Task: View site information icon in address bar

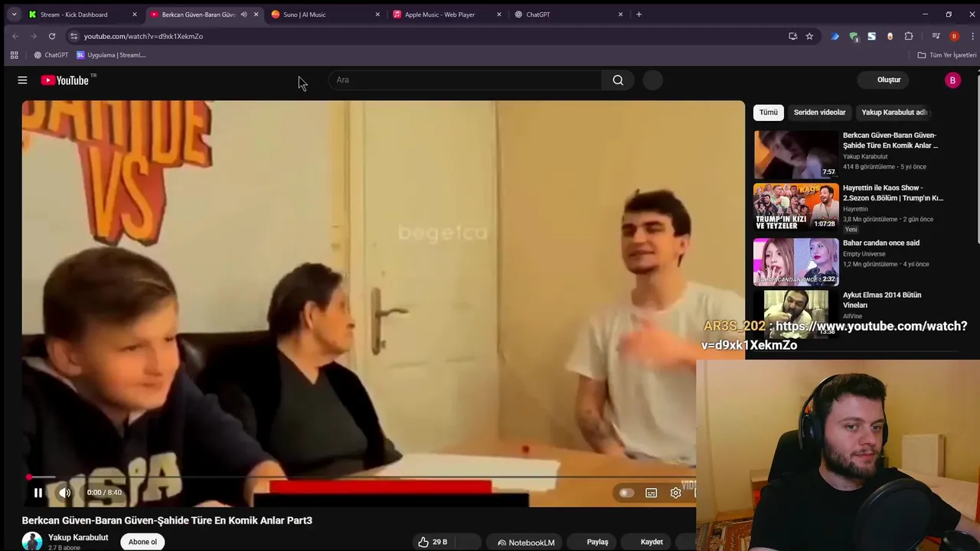Action: point(73,36)
